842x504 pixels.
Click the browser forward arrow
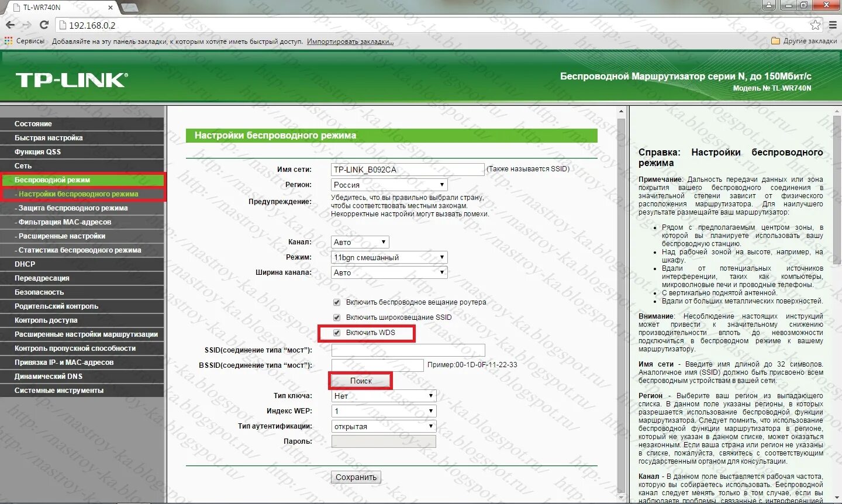(26, 25)
